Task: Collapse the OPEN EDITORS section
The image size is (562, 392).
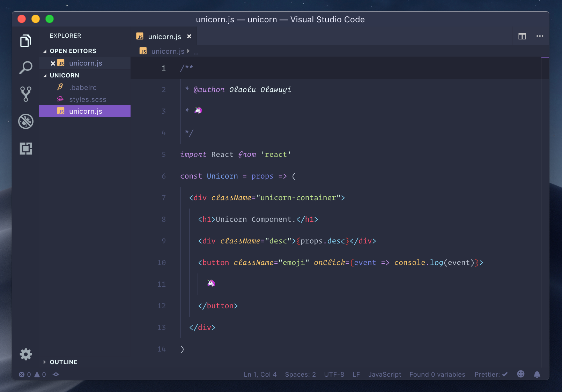Action: [x=73, y=51]
